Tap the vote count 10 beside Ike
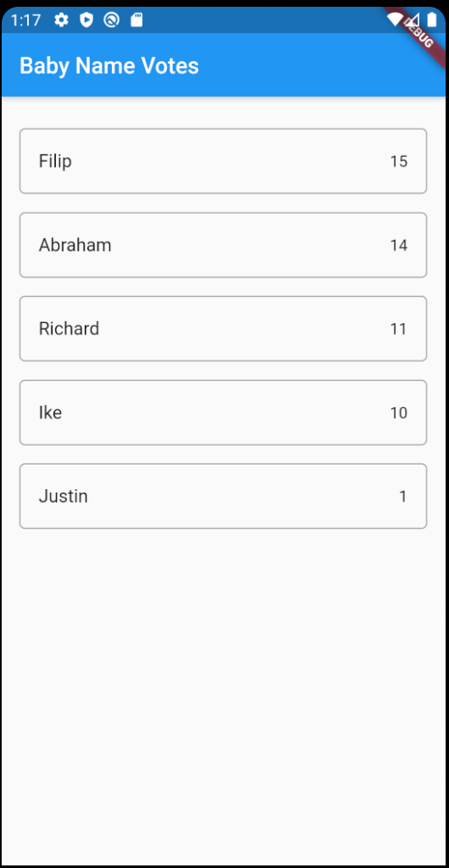The image size is (449, 868). coord(399,413)
